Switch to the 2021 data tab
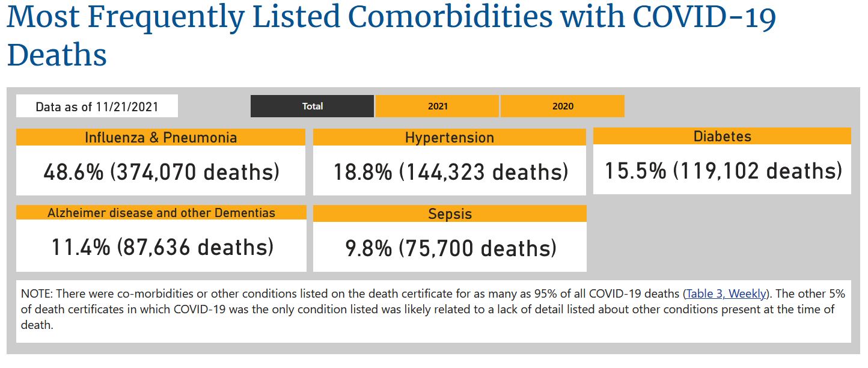This screenshot has height=368, width=868. point(437,106)
